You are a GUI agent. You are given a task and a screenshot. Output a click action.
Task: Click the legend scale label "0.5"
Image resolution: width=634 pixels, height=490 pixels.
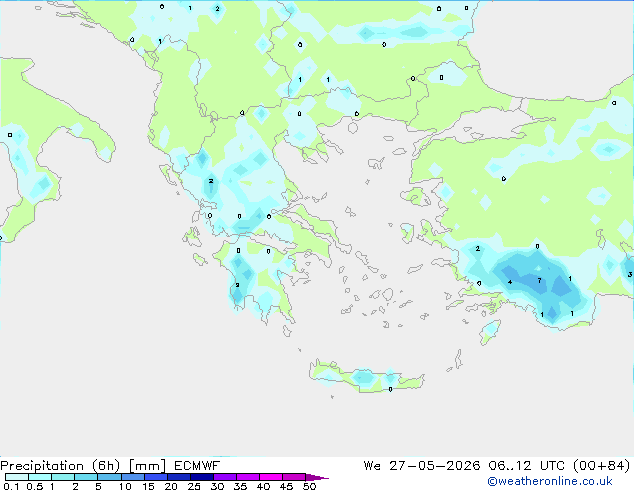coord(34,486)
